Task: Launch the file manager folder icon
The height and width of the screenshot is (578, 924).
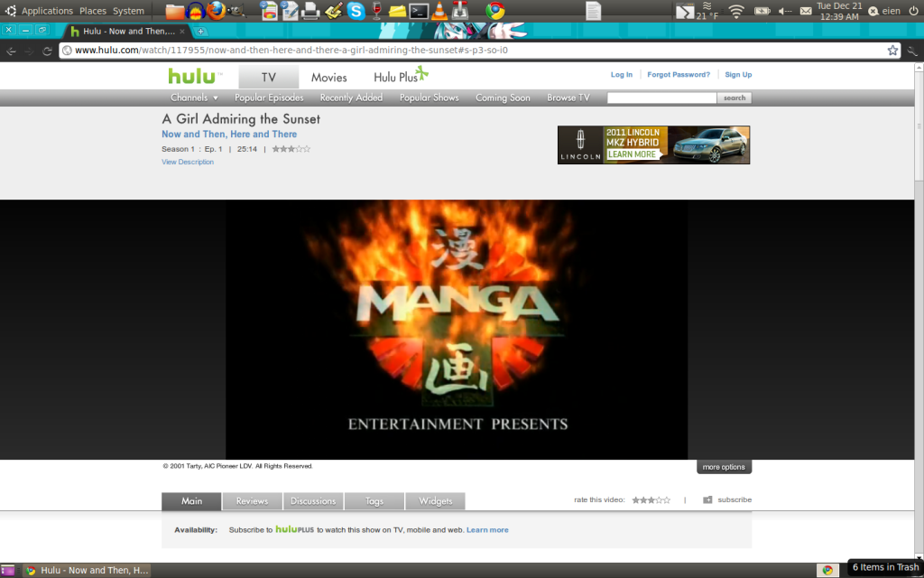Action: (x=174, y=11)
